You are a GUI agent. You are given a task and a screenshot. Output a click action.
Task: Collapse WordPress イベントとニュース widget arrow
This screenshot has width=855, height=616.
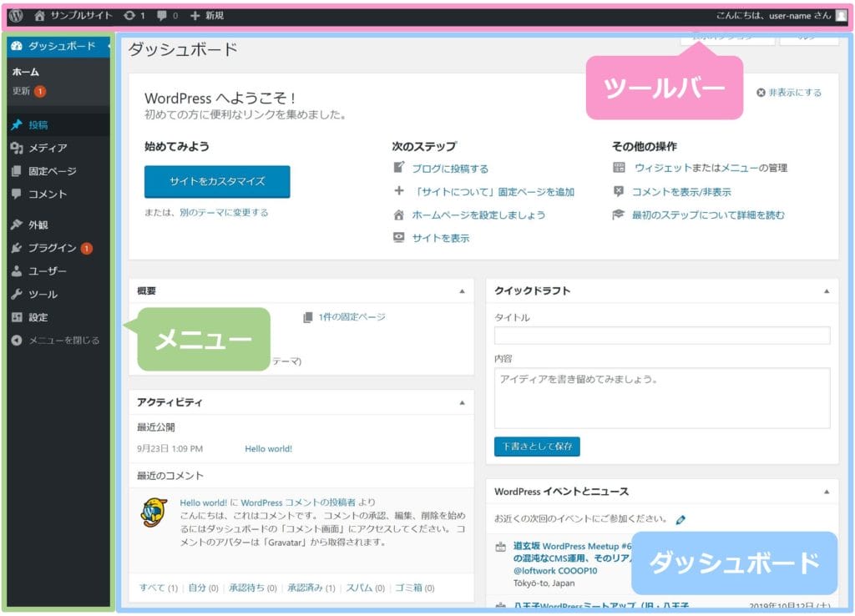click(827, 492)
